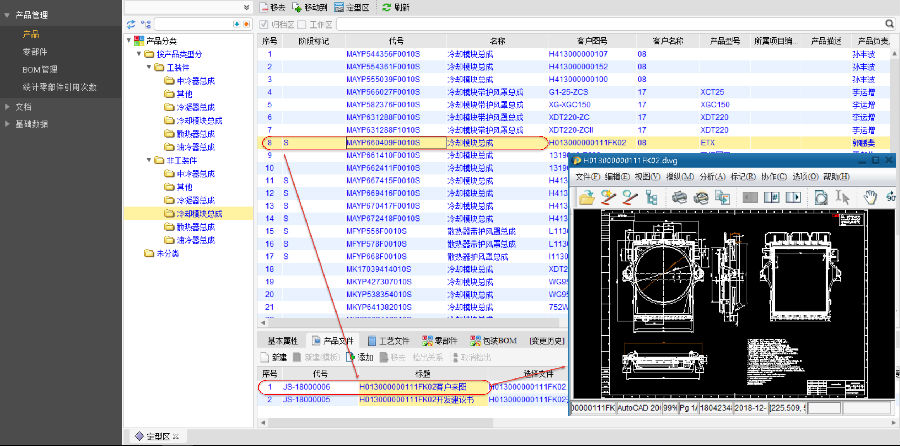Click the 代号 column header in product table
This screenshot has height=446, width=900.
tap(396, 41)
